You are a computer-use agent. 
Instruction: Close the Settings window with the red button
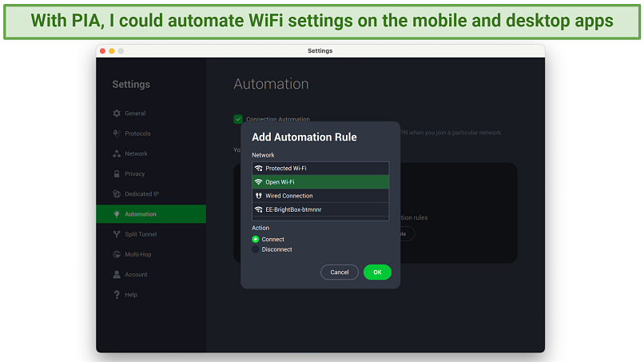103,51
